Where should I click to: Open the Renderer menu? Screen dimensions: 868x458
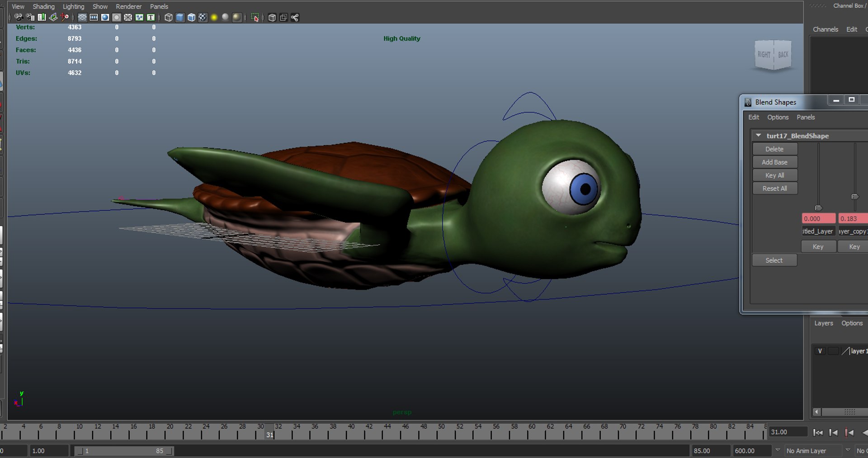[128, 6]
